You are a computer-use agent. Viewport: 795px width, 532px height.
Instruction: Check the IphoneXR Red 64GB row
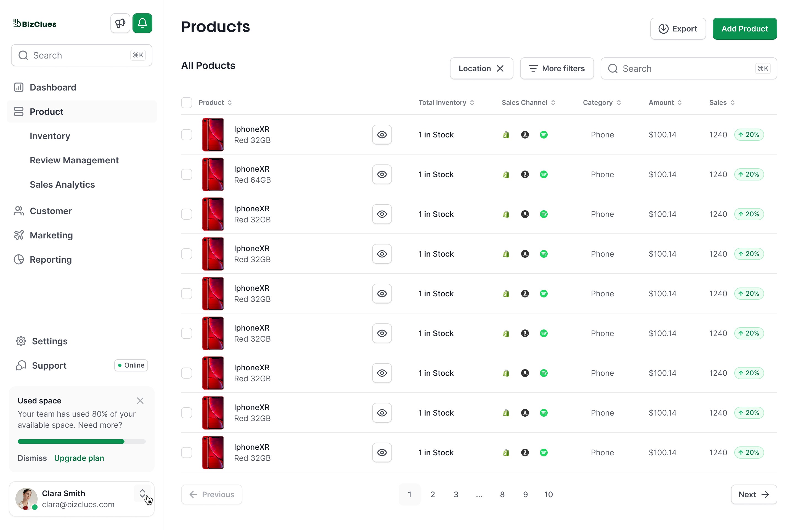187,175
